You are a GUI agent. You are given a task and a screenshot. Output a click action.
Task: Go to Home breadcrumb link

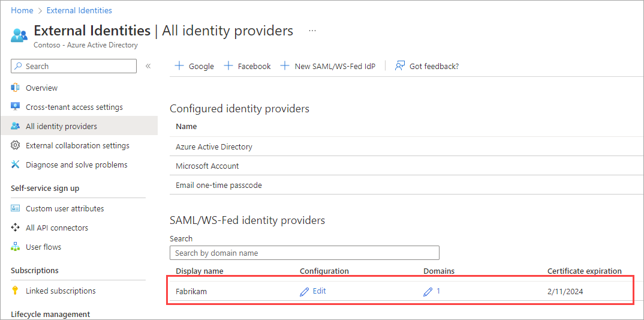click(22, 10)
